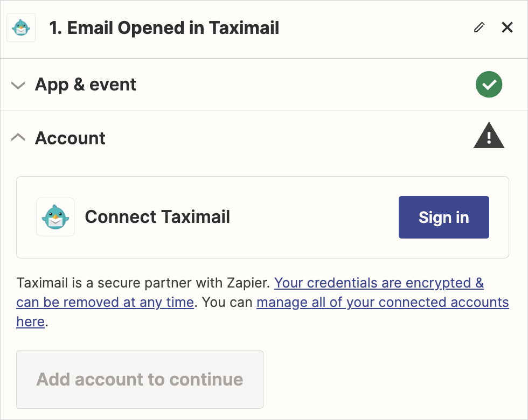Collapse the Account section chevron
This screenshot has width=528, height=420.
[18, 138]
